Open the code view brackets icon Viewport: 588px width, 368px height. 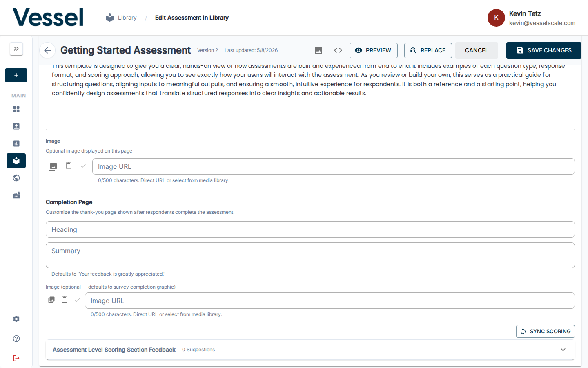[338, 50]
